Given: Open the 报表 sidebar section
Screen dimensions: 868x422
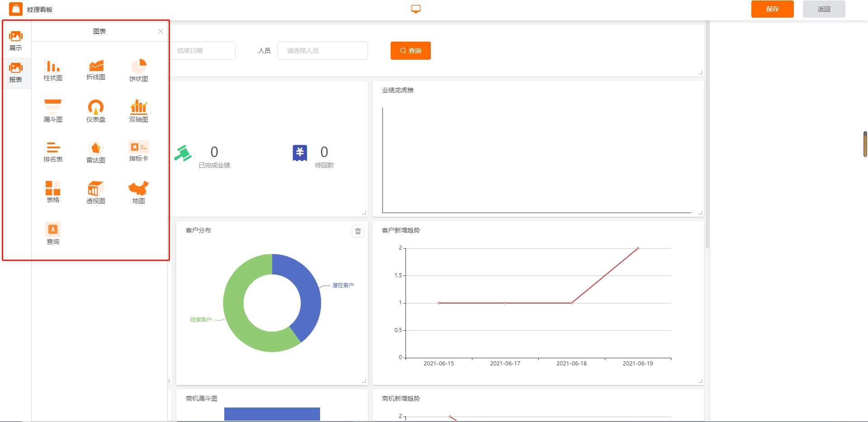Looking at the screenshot, I should click(16, 73).
